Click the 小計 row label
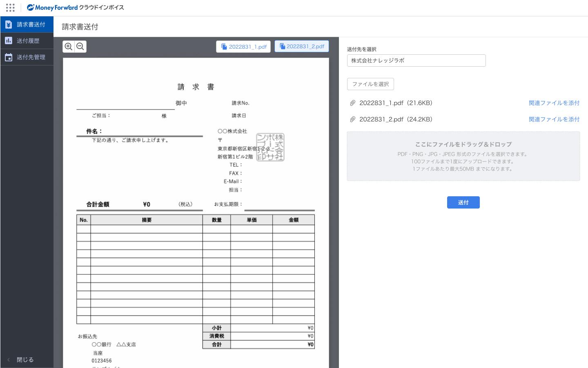This screenshot has width=588, height=368. pyautogui.click(x=217, y=328)
